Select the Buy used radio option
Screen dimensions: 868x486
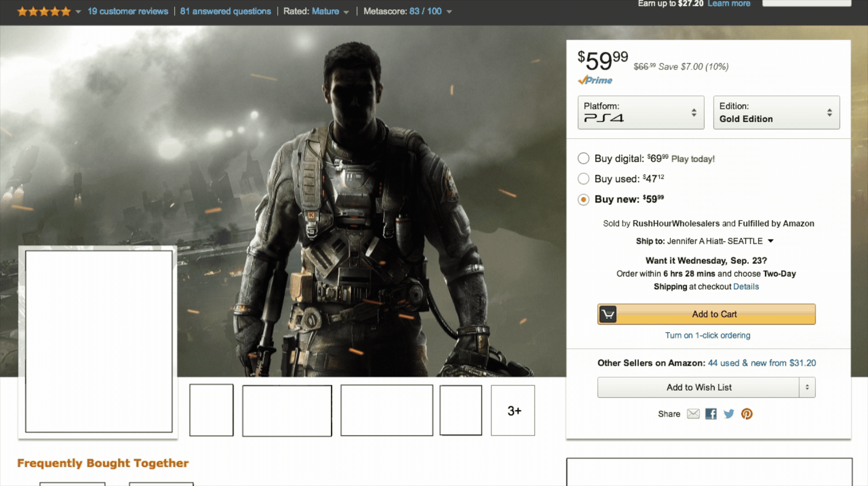[x=583, y=179]
